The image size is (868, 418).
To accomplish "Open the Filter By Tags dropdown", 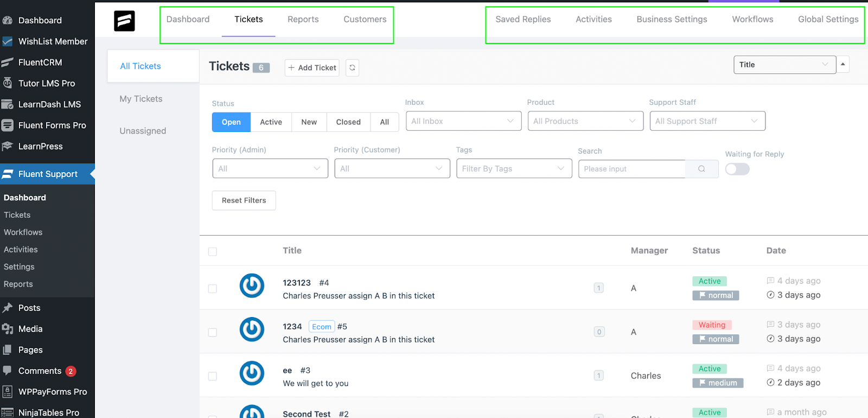I will coord(514,169).
